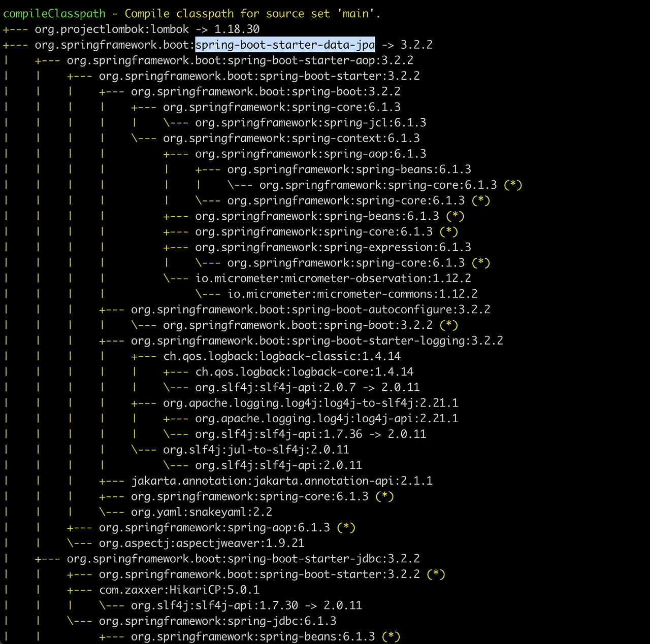Click 'log4j-to-slf4j:2.21.1' dependency
The height and width of the screenshot is (644, 650).
point(311,403)
